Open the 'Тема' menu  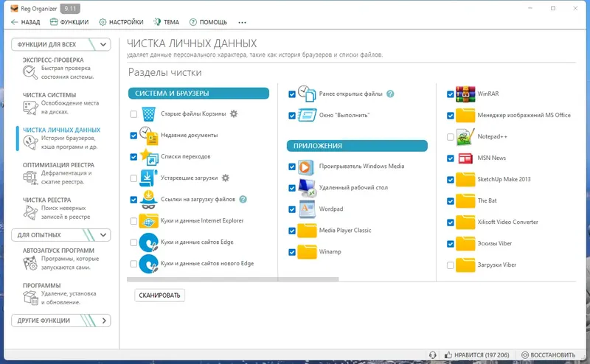[x=167, y=22]
